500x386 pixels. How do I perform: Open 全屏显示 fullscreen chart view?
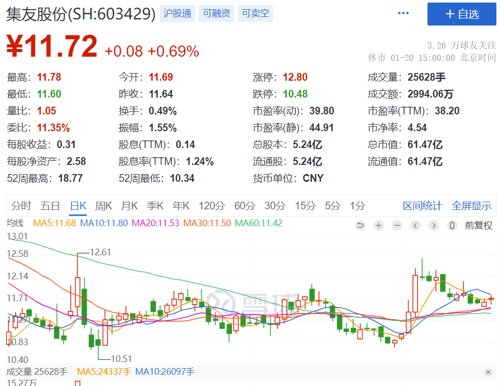tap(471, 206)
